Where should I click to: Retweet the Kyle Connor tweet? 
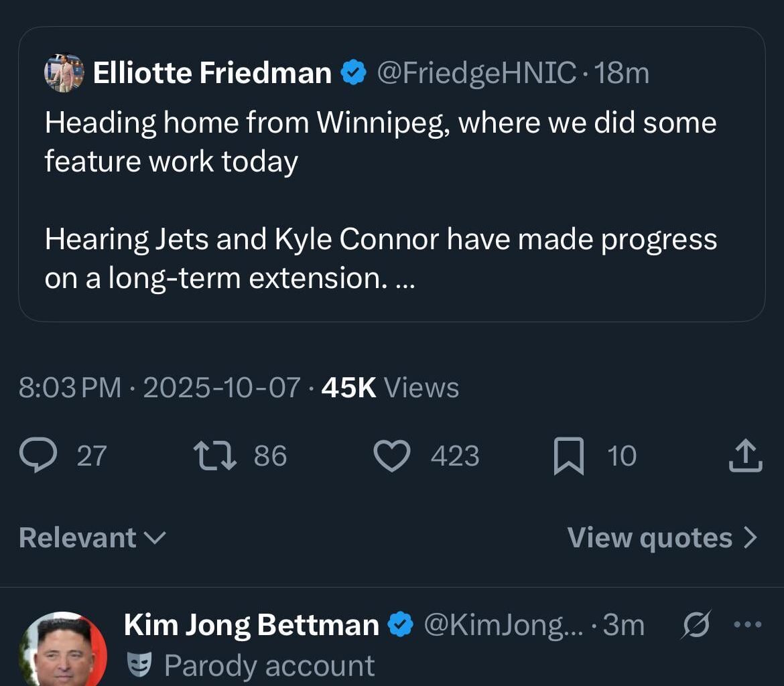pos(214,455)
